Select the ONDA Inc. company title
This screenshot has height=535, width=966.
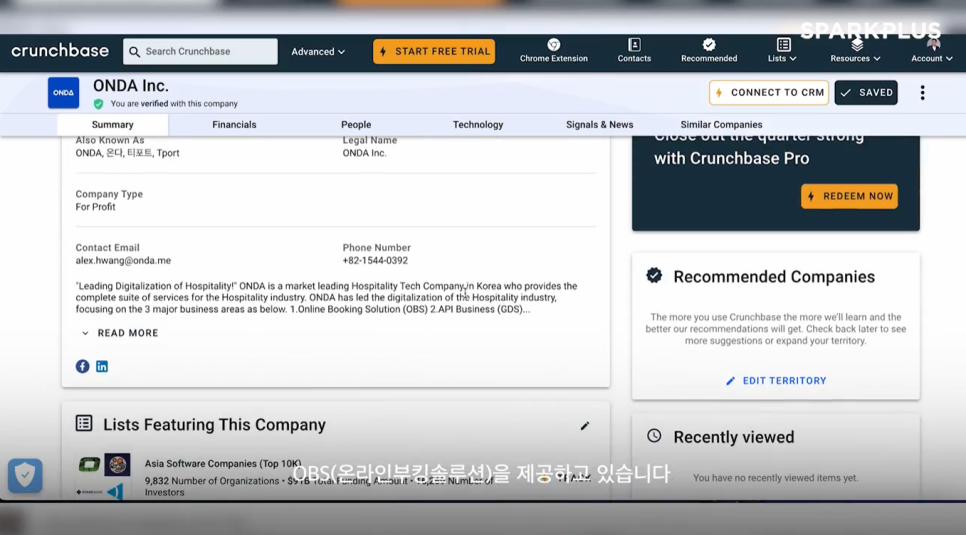point(131,86)
